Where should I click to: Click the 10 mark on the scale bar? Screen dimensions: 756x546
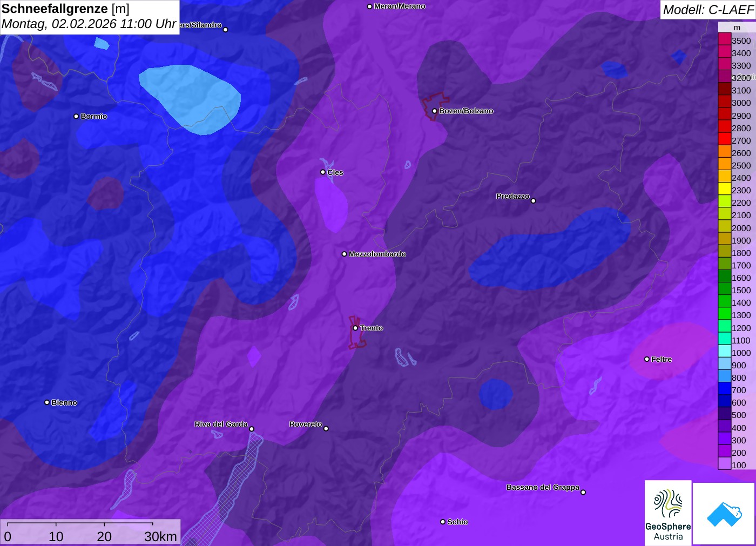56,536
